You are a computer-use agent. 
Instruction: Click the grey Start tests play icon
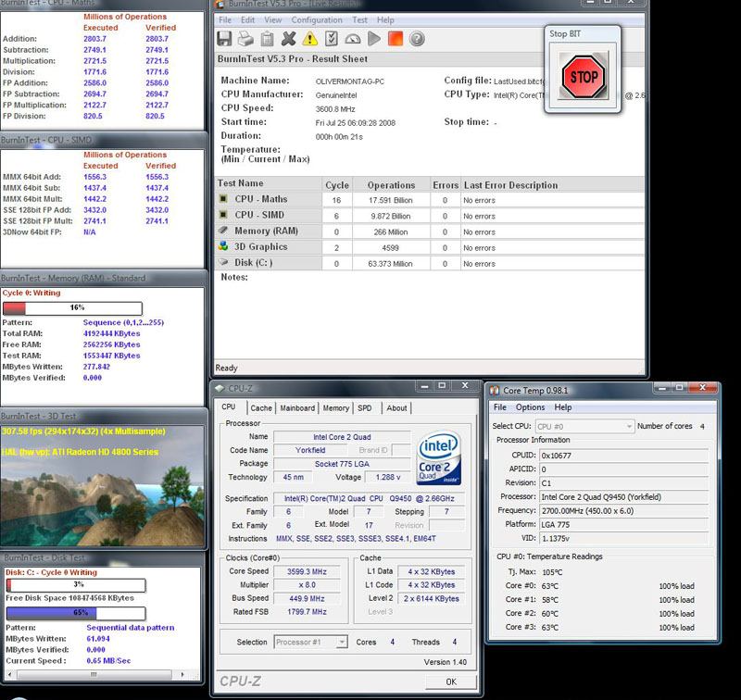[374, 39]
